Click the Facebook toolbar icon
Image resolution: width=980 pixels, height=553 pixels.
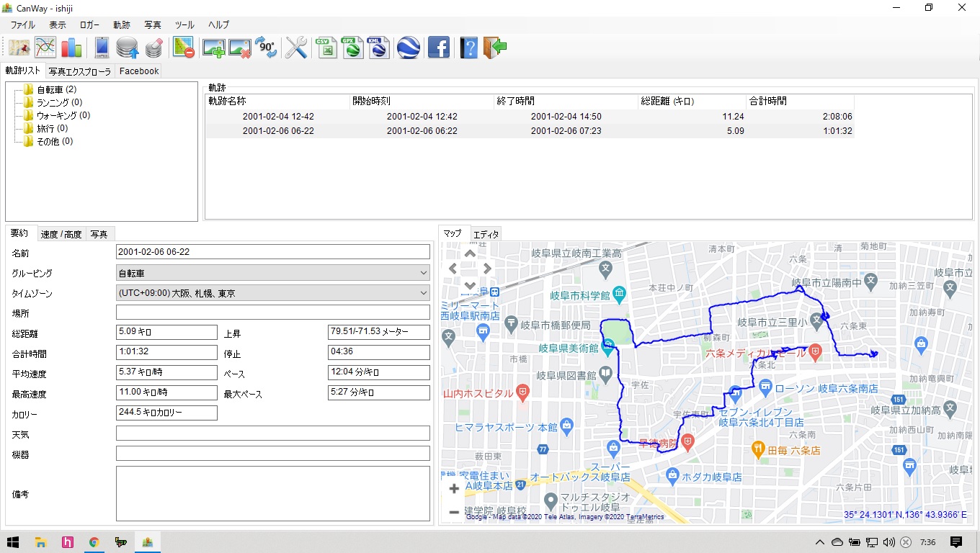point(438,48)
